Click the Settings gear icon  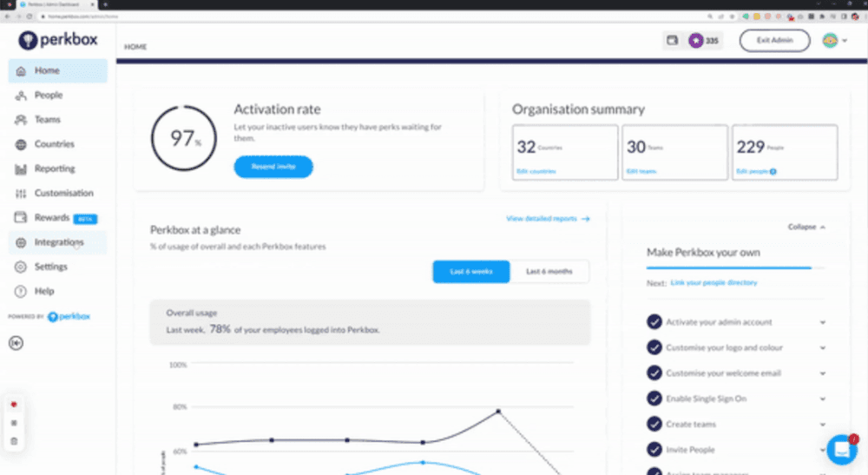[21, 267]
